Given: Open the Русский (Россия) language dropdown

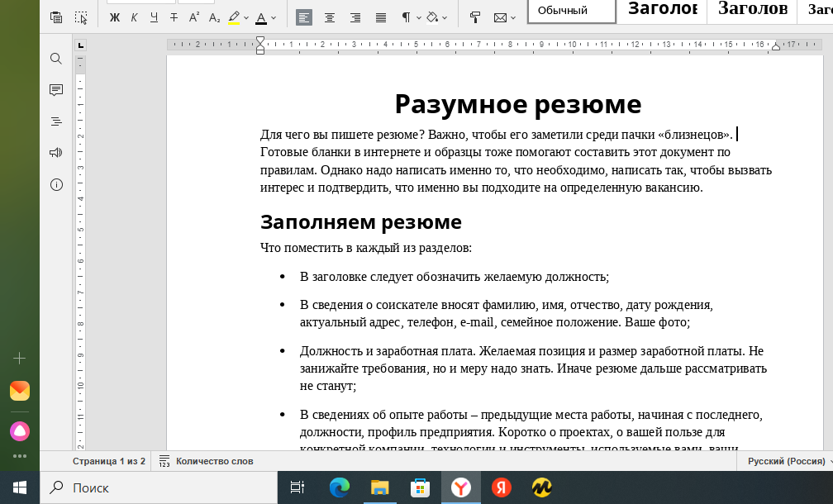Looking at the screenshot, I should click(786, 461).
